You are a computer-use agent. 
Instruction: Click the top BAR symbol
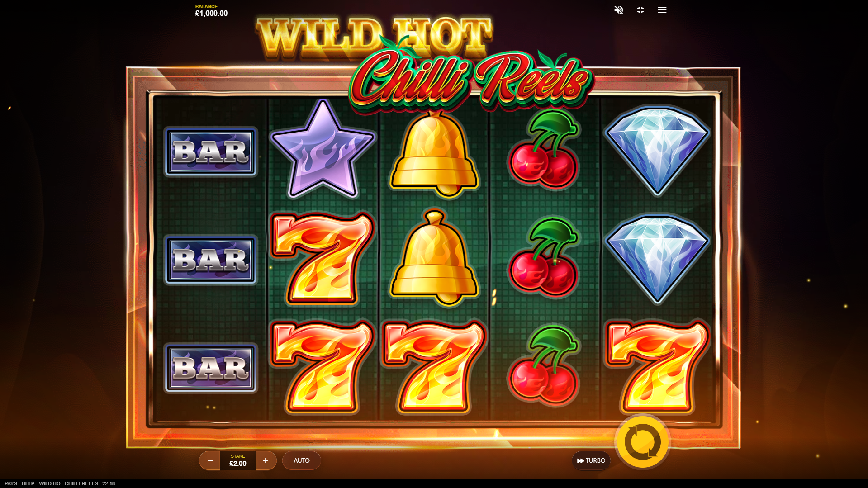click(210, 152)
